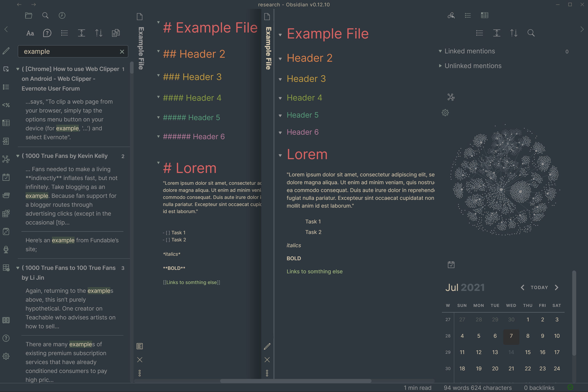Screen dimensions: 588x392
Task: Collapse the Linked mentions section
Action: (440, 51)
